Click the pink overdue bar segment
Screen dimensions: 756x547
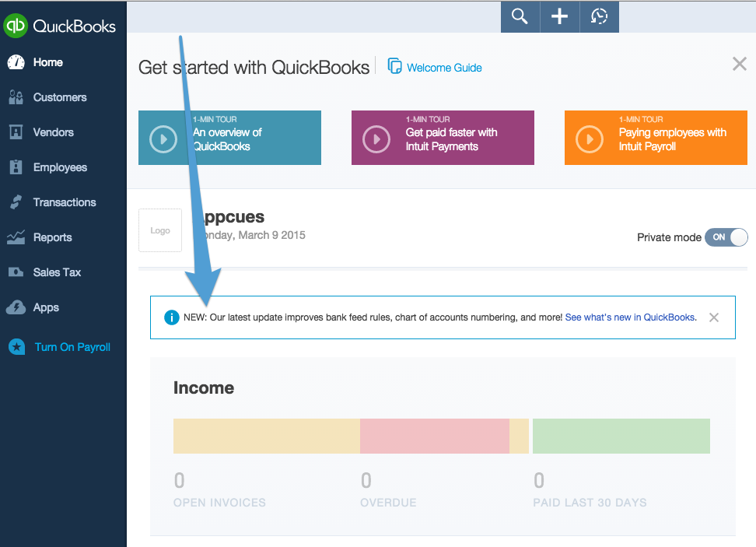(x=435, y=436)
